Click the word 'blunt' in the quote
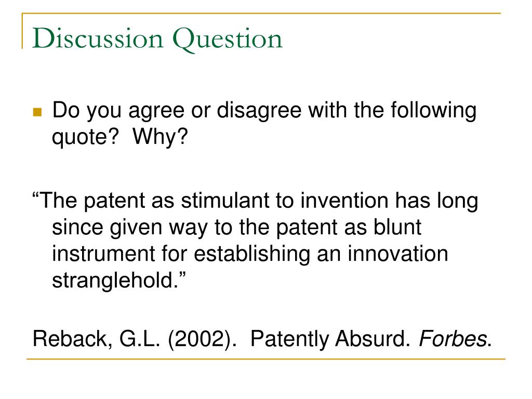Screen dimensions: 532x399 (x=397, y=227)
